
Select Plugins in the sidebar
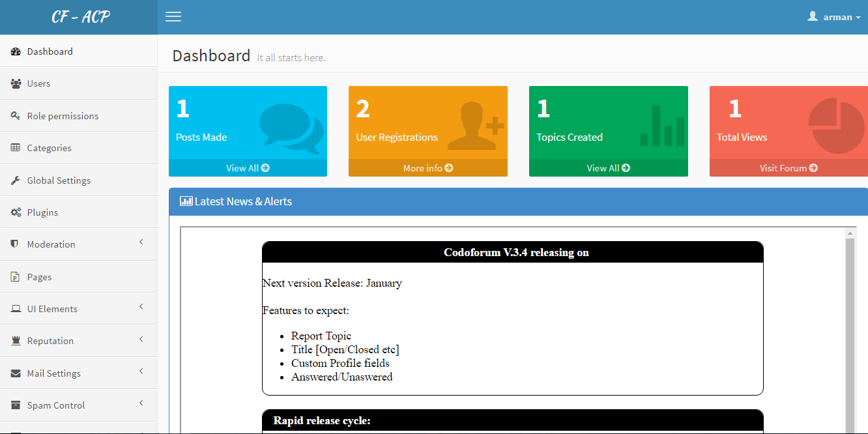tap(79, 212)
